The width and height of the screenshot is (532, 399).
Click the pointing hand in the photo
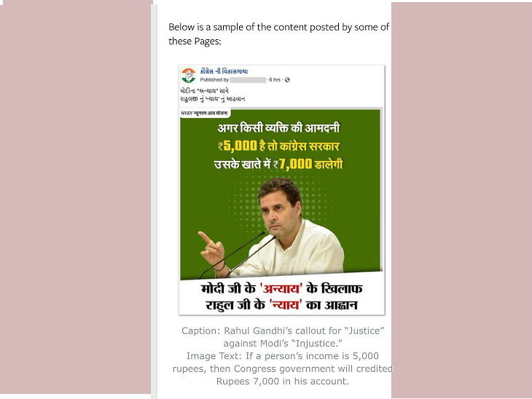click(212, 249)
